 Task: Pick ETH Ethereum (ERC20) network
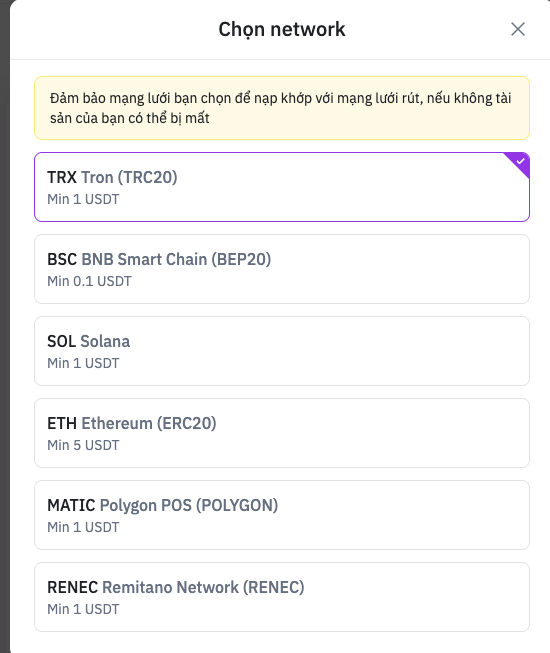coord(282,433)
